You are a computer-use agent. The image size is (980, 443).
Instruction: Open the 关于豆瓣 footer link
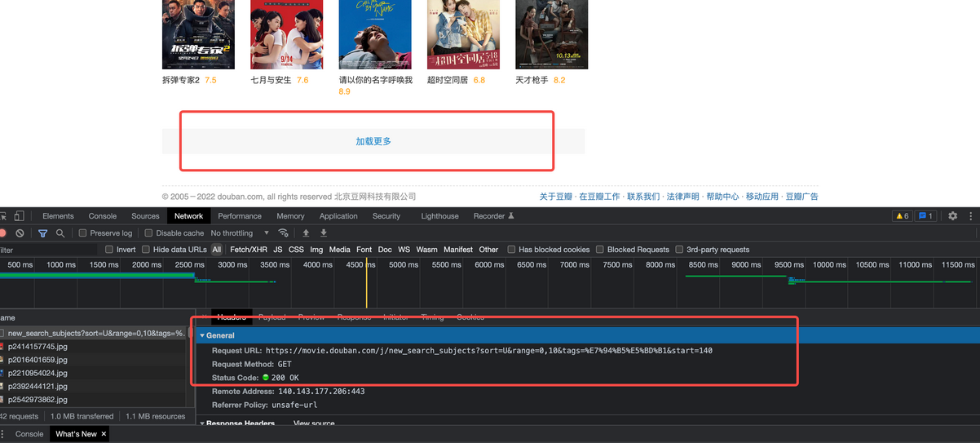[x=555, y=197]
